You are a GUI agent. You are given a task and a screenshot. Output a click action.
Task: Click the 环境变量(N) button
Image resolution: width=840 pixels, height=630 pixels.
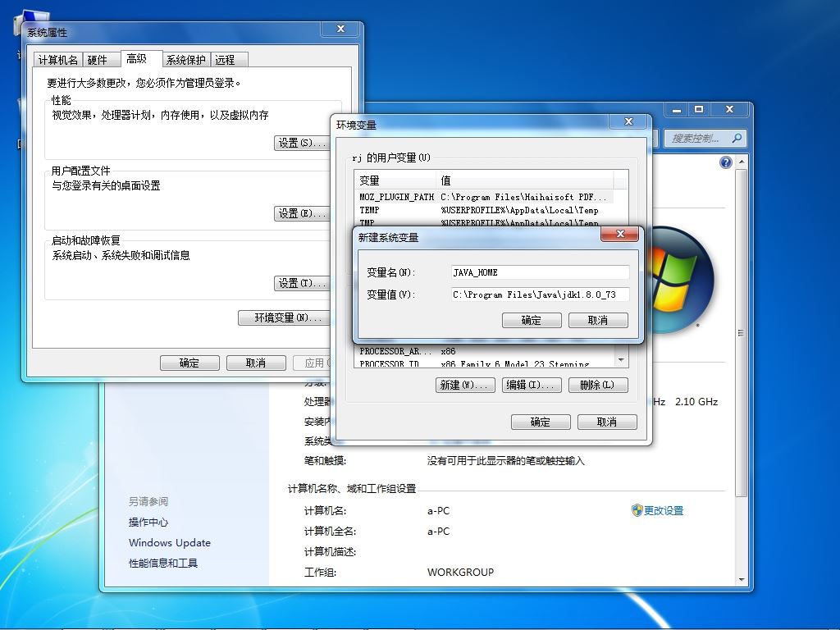(285, 318)
